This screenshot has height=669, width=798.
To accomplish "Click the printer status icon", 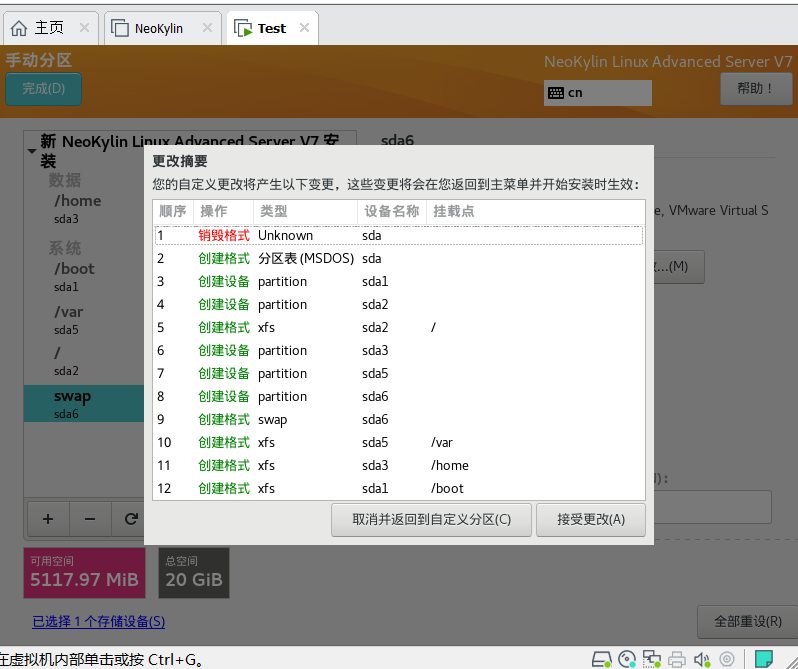I will tap(677, 659).
